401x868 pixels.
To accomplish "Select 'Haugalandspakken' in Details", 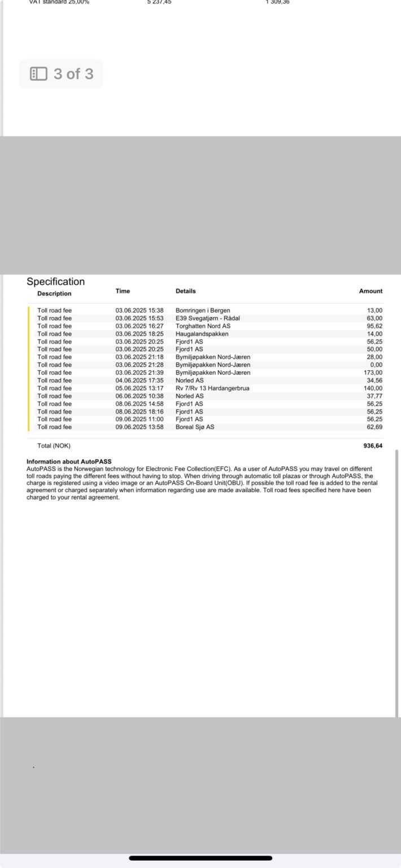I will tap(202, 334).
